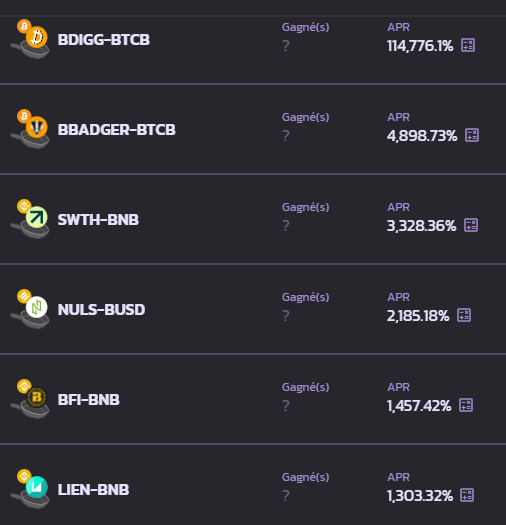506x525 pixels.
Task: Click the BDIGG-BTCB token pair icon
Action: [30, 39]
